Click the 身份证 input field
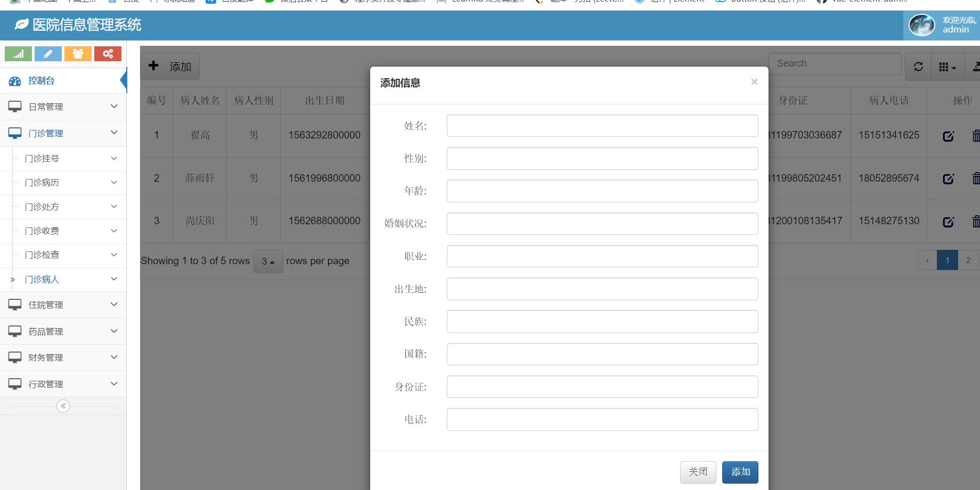This screenshot has width=980, height=490. (x=602, y=387)
